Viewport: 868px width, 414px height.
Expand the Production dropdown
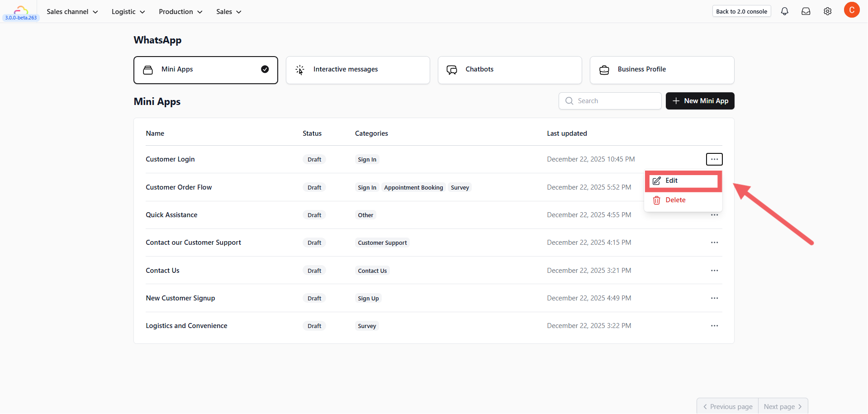tap(180, 12)
